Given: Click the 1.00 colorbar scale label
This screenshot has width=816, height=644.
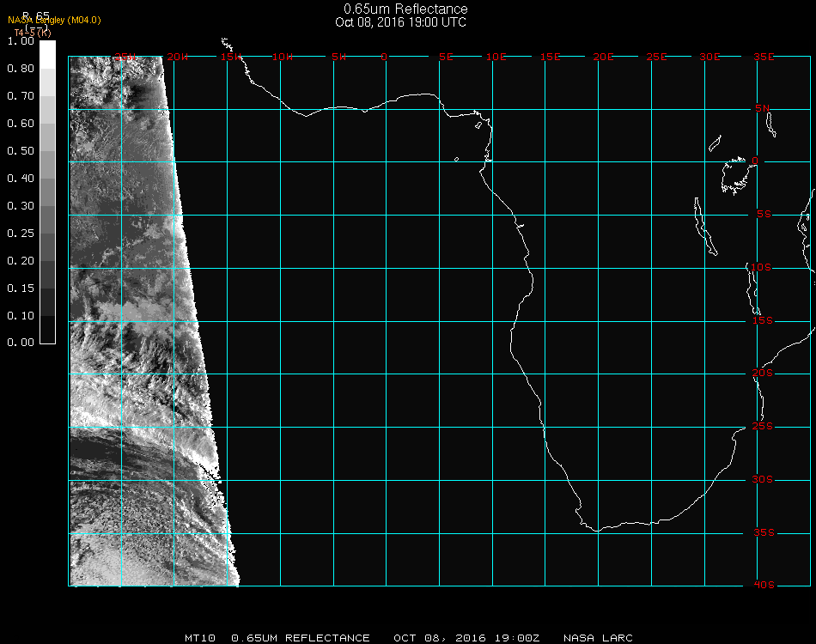Looking at the screenshot, I should [20, 41].
